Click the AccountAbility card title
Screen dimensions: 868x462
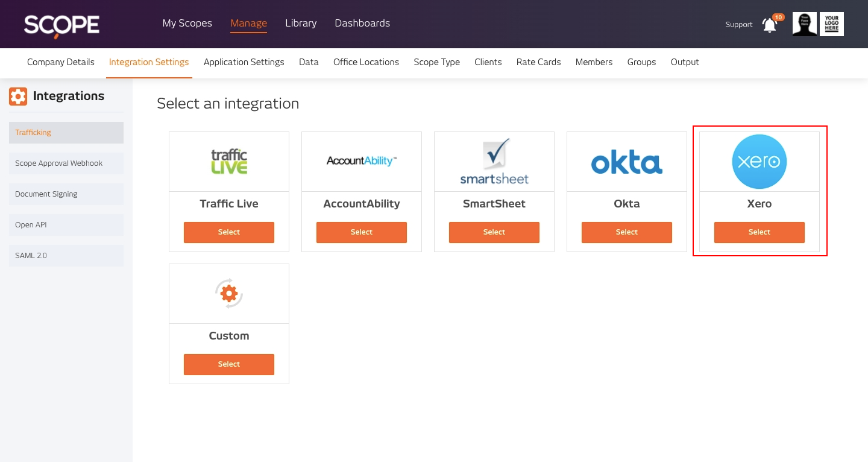click(362, 204)
